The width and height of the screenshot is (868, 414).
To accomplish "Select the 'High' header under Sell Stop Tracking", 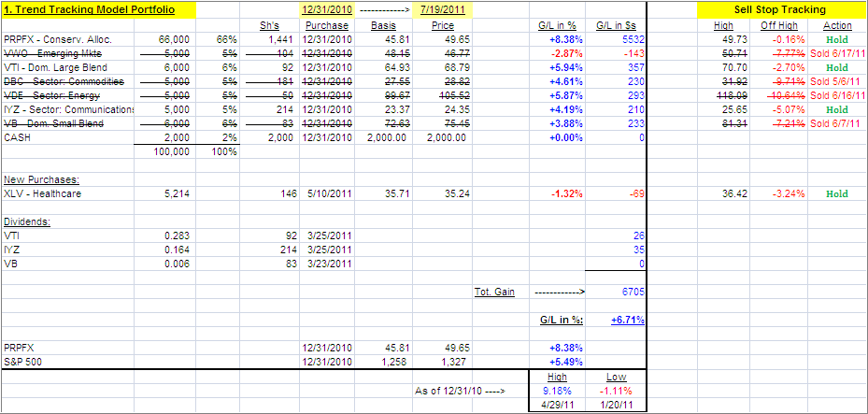I will pyautogui.click(x=723, y=25).
